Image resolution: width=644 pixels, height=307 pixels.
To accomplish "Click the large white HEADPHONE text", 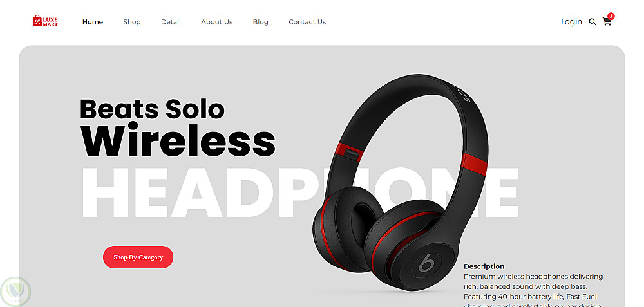I will click(300, 192).
